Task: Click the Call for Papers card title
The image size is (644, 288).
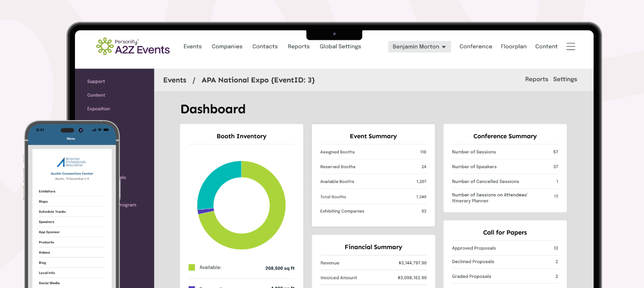Action: point(505,233)
